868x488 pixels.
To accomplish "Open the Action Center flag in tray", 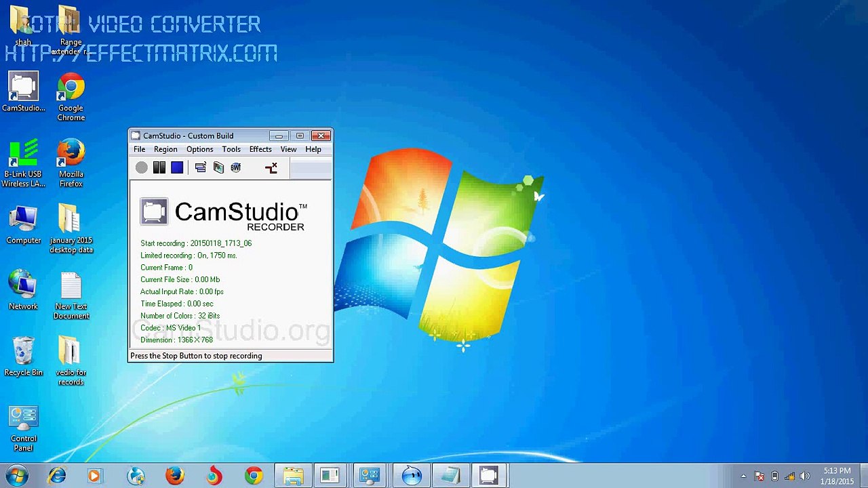I will [759, 476].
